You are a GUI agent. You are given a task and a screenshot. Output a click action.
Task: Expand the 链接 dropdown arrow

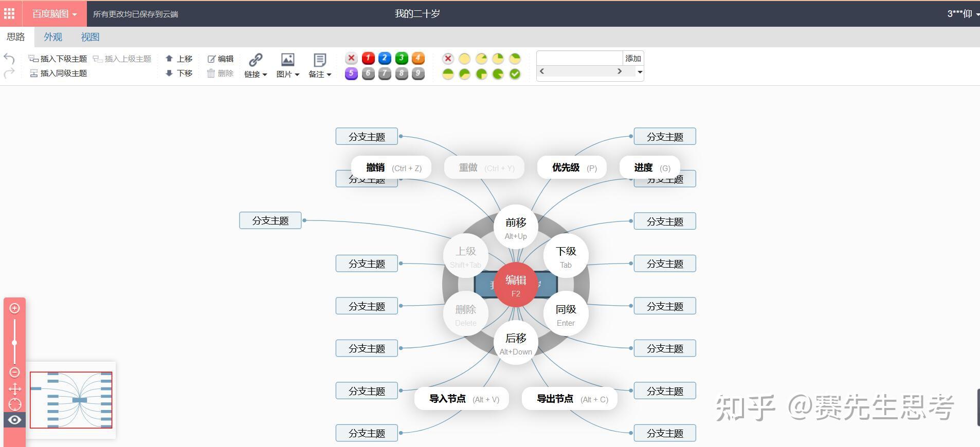265,74
